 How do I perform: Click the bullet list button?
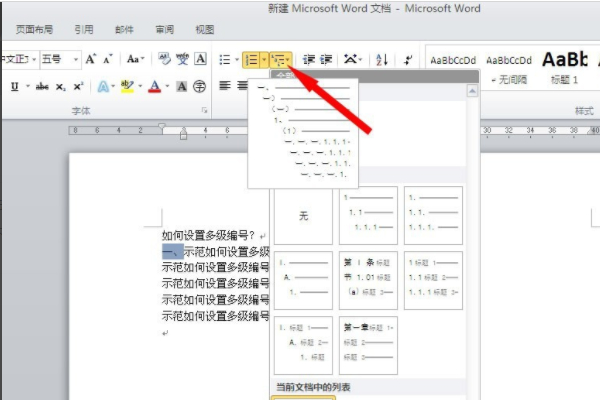[224, 60]
